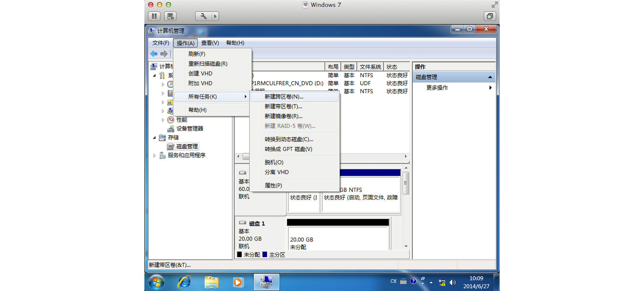644x291 pixels.
Task: Select 转换到动态磁盘(C)...
Action: click(294, 139)
